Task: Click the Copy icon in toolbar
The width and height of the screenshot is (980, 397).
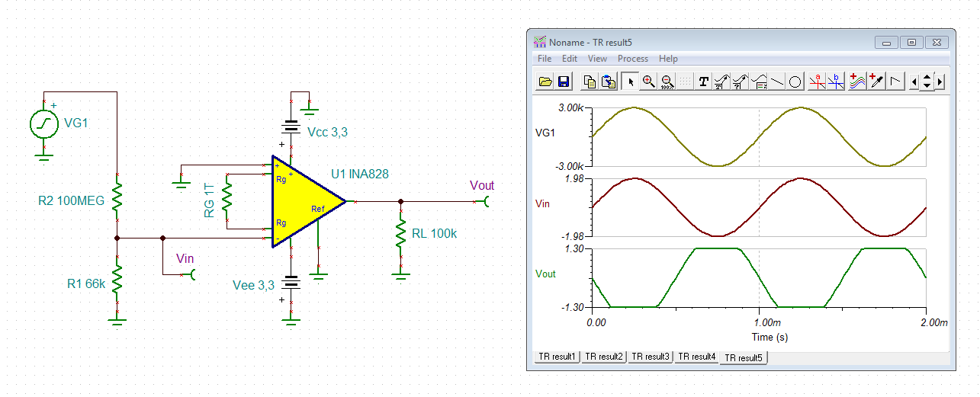Action: [x=590, y=81]
